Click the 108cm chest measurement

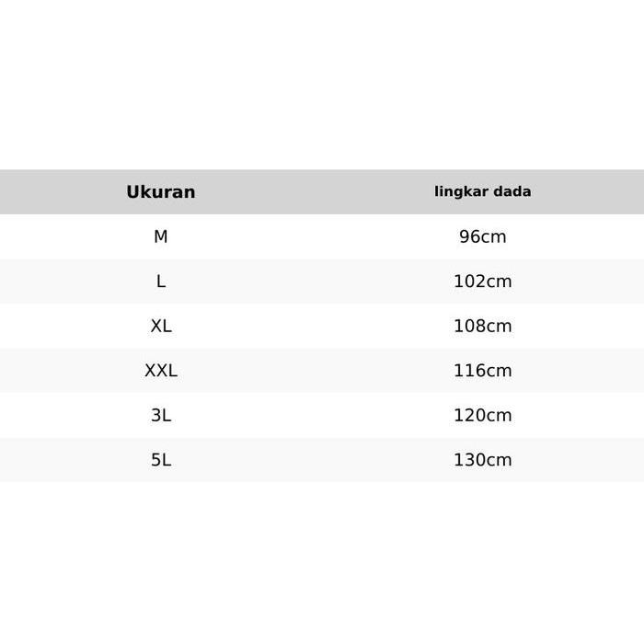(482, 326)
